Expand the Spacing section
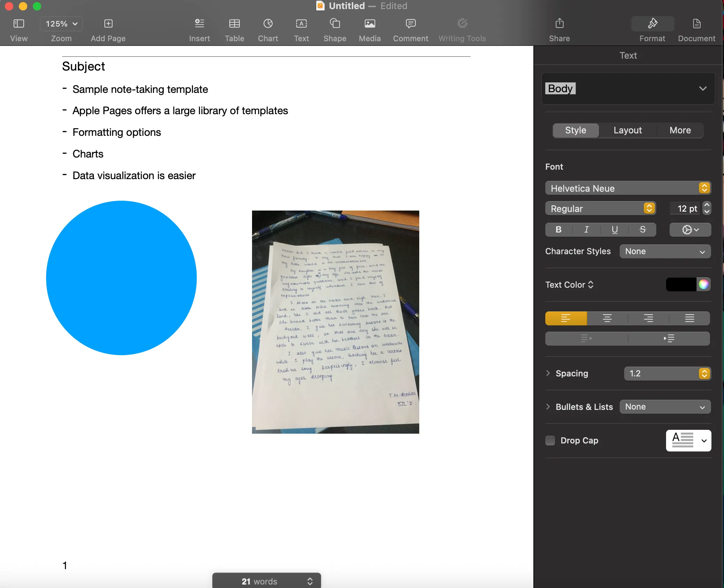Screen dimensions: 724x588 click(x=548, y=373)
